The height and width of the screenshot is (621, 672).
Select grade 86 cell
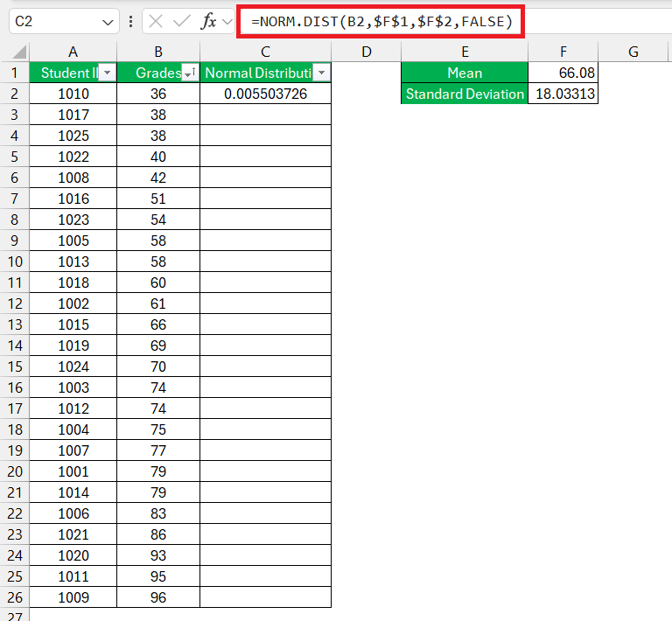click(x=158, y=534)
